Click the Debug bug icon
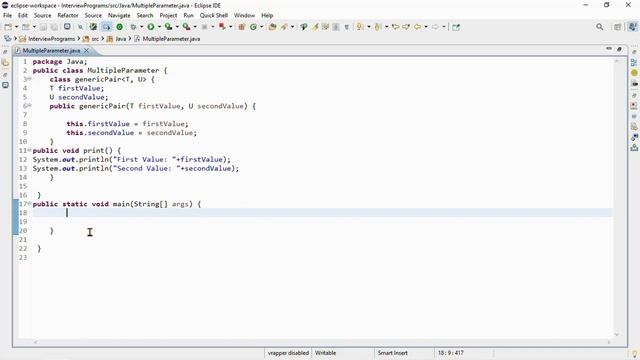Image resolution: width=640 pixels, height=360 pixels. coord(133,27)
